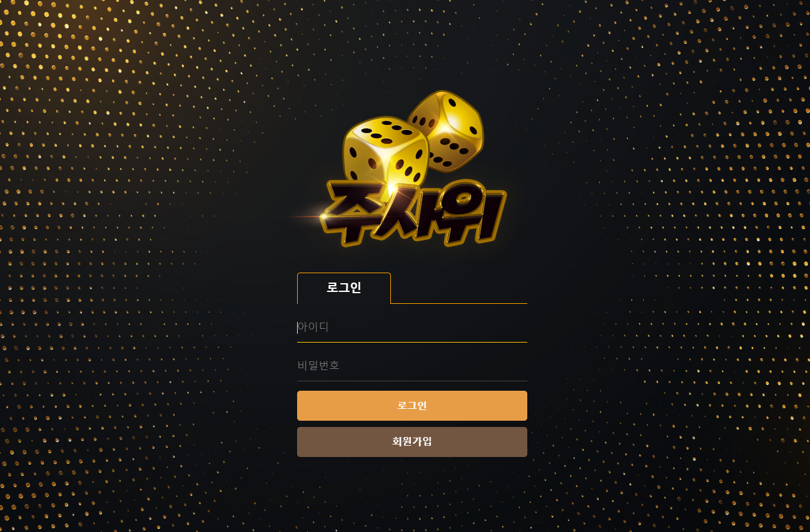Click the underline beneath the 아이디 field
The image size is (810, 532).
click(x=412, y=342)
